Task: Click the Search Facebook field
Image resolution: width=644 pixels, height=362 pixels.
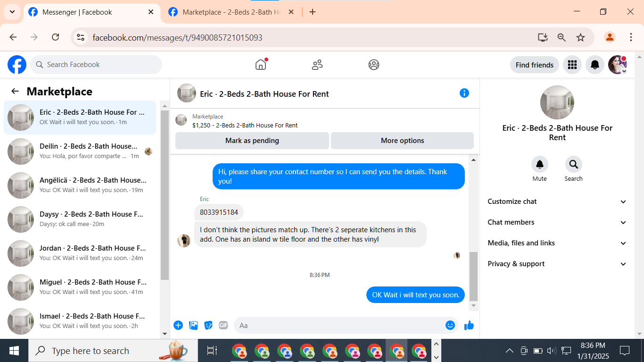Action: [96, 65]
